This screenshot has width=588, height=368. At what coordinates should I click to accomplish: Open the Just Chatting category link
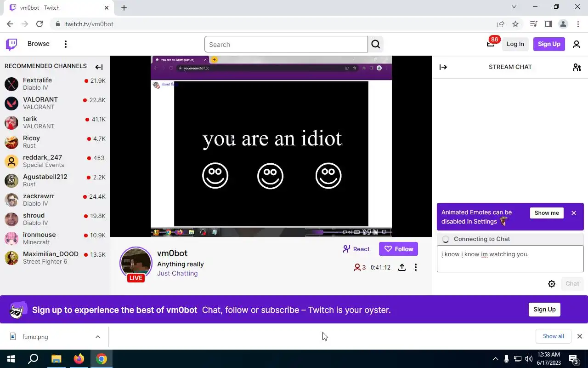(177, 273)
